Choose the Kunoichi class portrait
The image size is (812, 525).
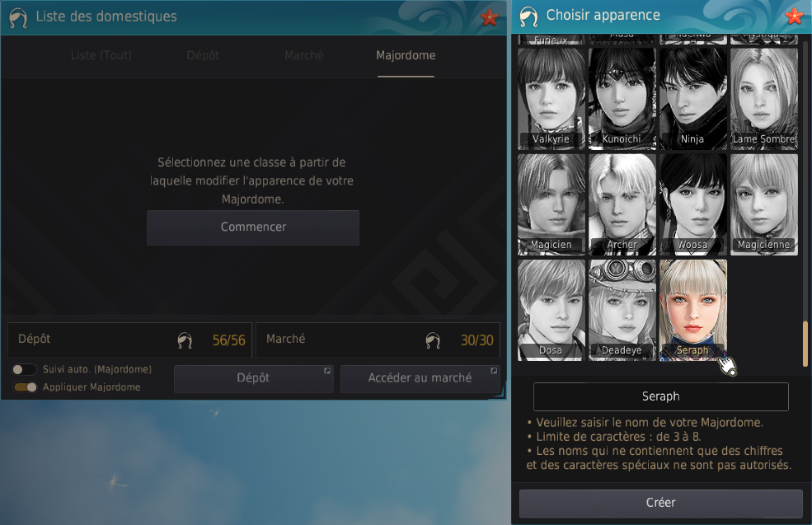click(622, 99)
